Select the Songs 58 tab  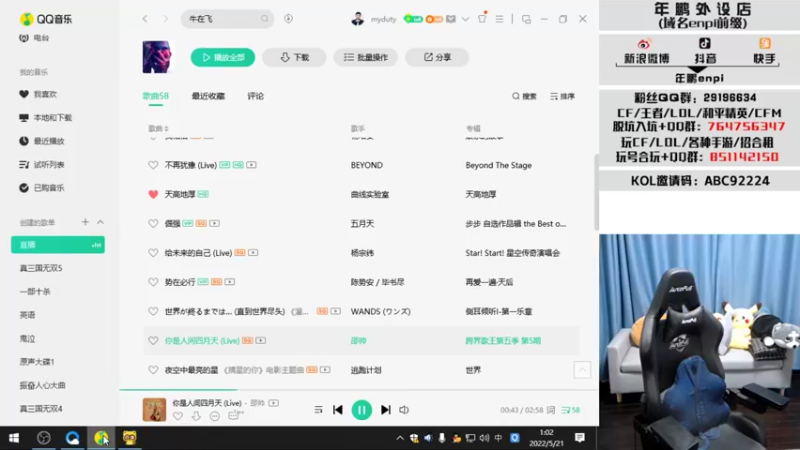point(156,96)
